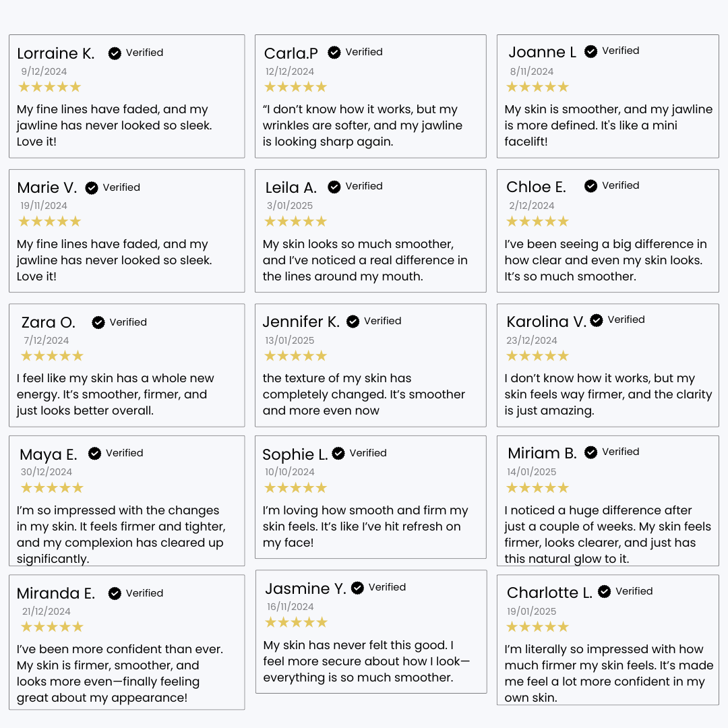Click the Verified text beside Maya E.
The width and height of the screenshot is (728, 728).
point(125,454)
